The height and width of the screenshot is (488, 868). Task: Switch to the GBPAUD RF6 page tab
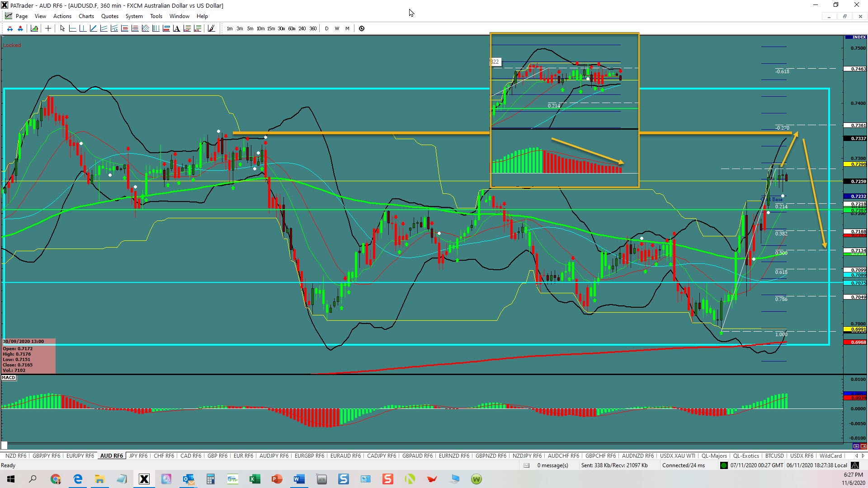click(x=417, y=455)
